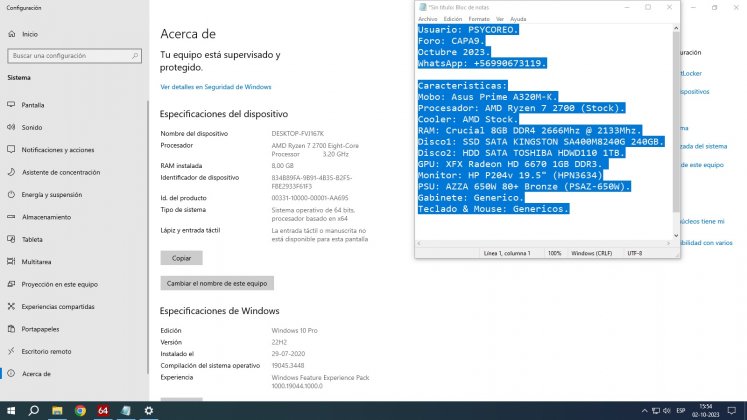Screen dimensions: 747x420
Task: Click Cambiar el nombre de este equipo
Action: [x=217, y=283]
